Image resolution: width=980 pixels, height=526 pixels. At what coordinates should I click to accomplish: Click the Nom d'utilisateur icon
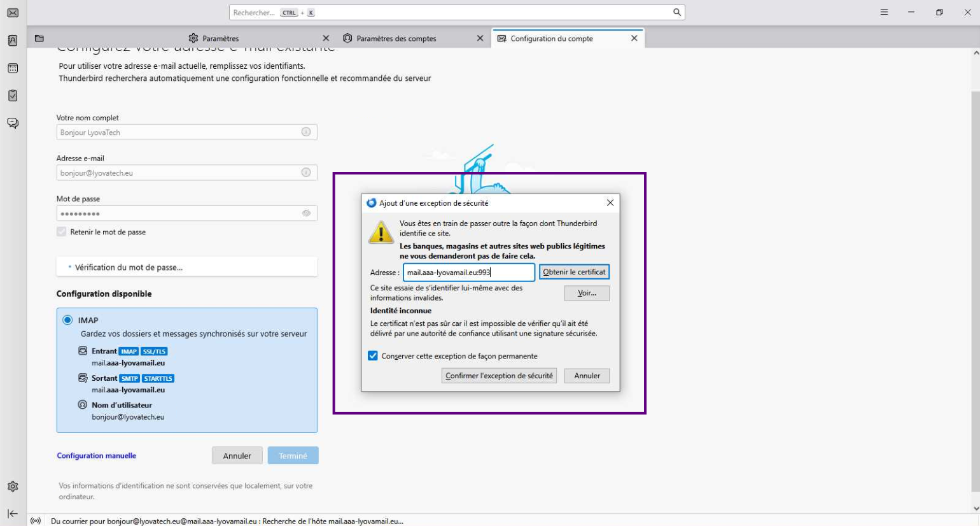pyautogui.click(x=83, y=404)
